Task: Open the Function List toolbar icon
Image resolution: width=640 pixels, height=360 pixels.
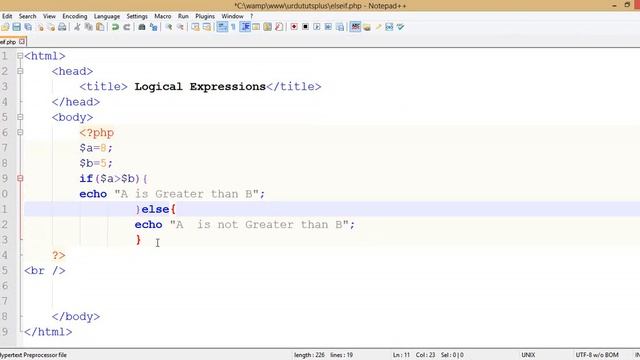Action: click(279, 27)
